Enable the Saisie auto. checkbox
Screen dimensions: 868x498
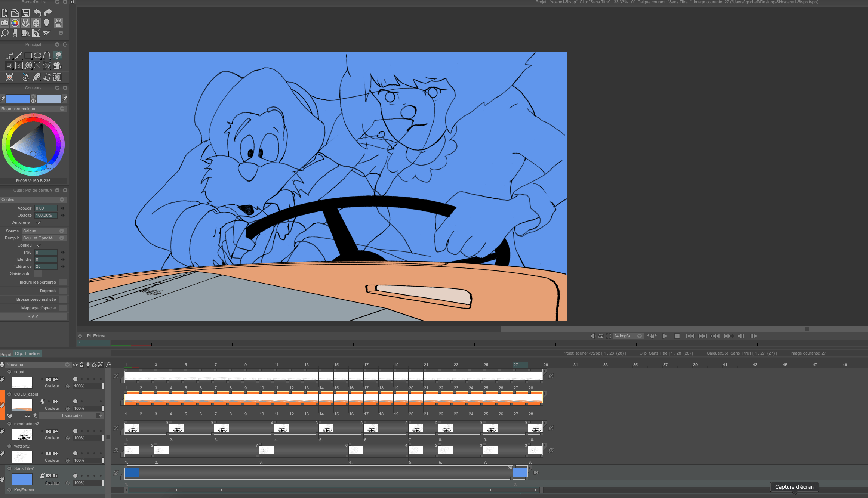(x=39, y=274)
